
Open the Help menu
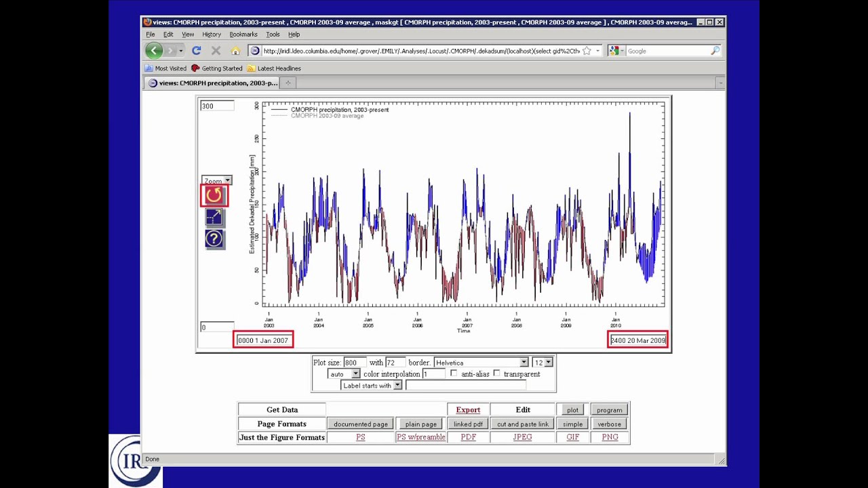coord(294,35)
